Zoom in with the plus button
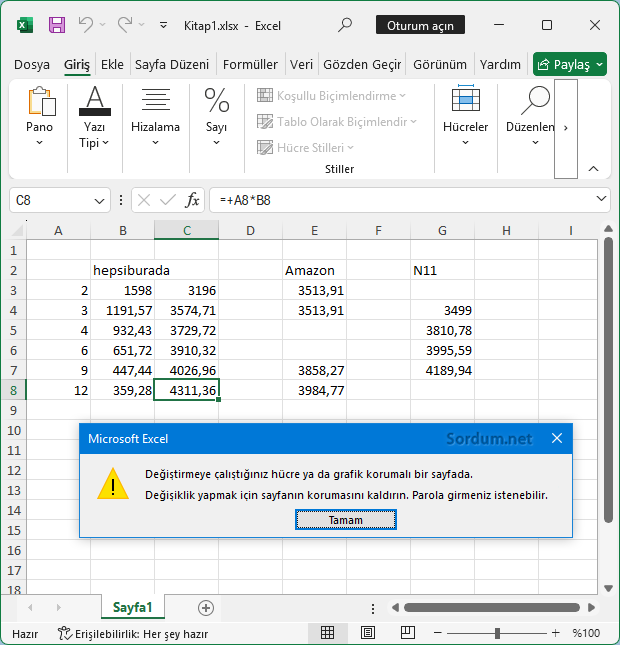The width and height of the screenshot is (620, 645). 556,633
